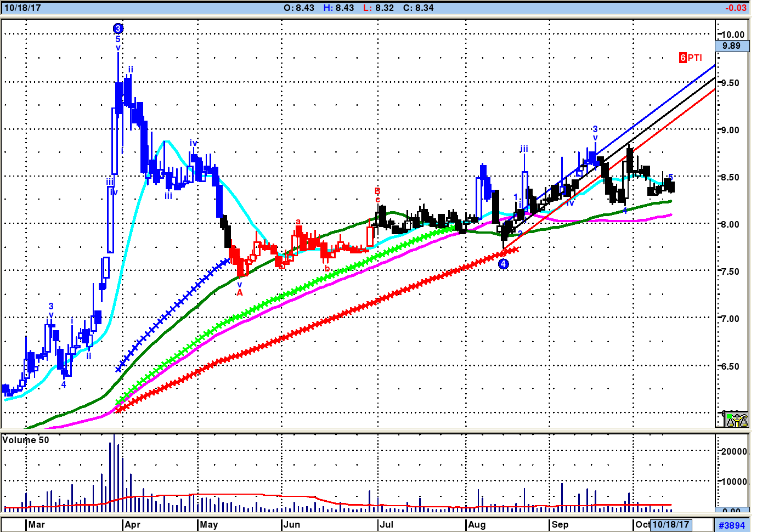Click the 10.00 level on price scale
This screenshot has width=768, height=532.
coord(733,35)
